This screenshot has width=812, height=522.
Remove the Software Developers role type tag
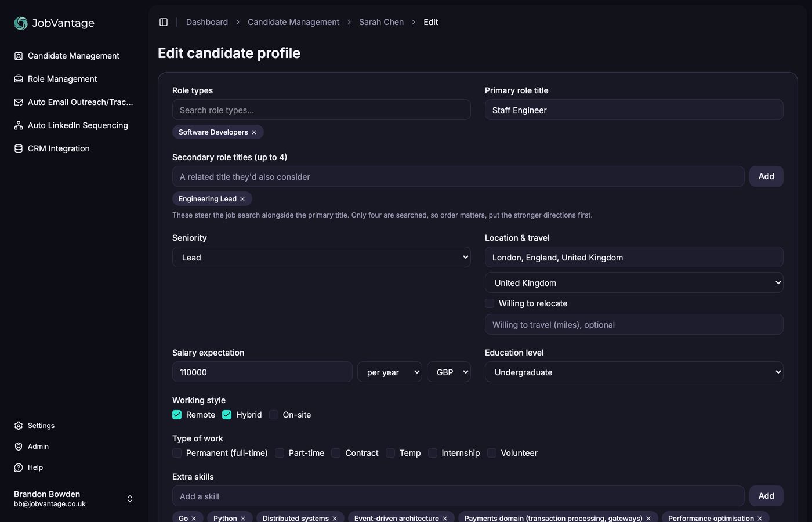pyautogui.click(x=254, y=132)
